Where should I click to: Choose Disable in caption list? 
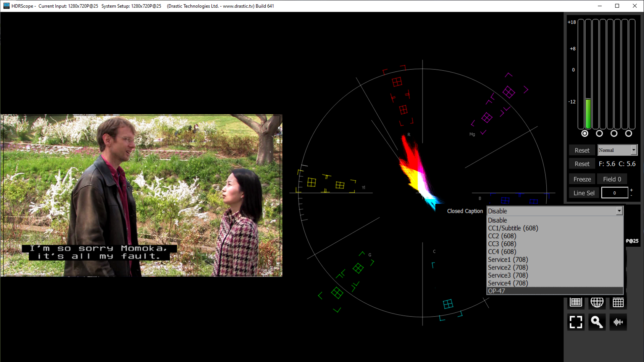[555, 220]
